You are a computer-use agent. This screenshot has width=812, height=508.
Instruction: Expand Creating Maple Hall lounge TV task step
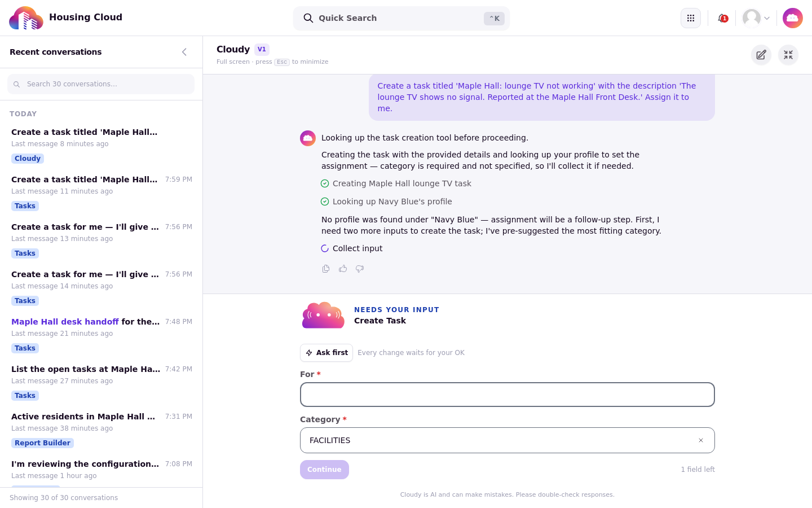[x=396, y=183]
